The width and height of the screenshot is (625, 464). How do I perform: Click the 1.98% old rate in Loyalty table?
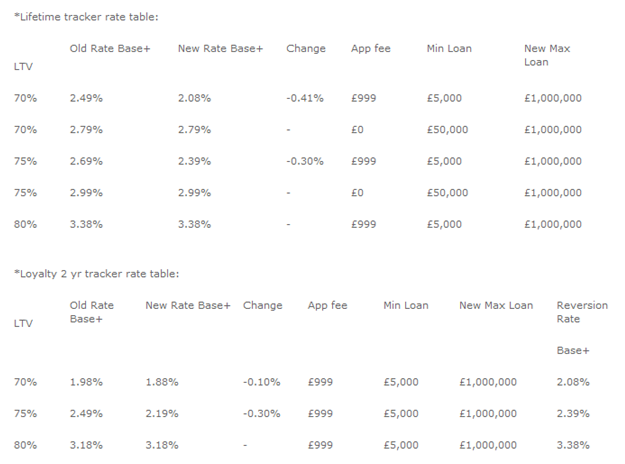(85, 382)
